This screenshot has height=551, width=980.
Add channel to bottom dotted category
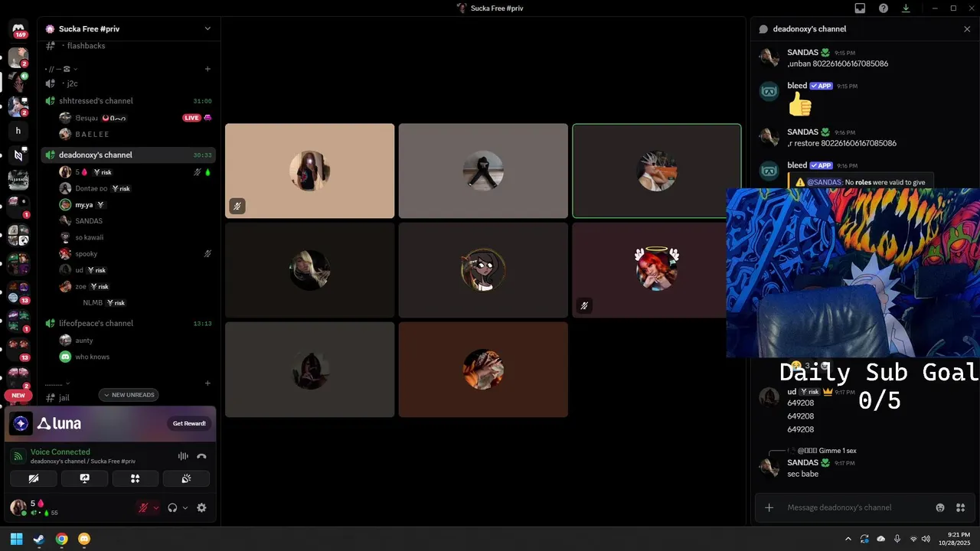tap(207, 383)
